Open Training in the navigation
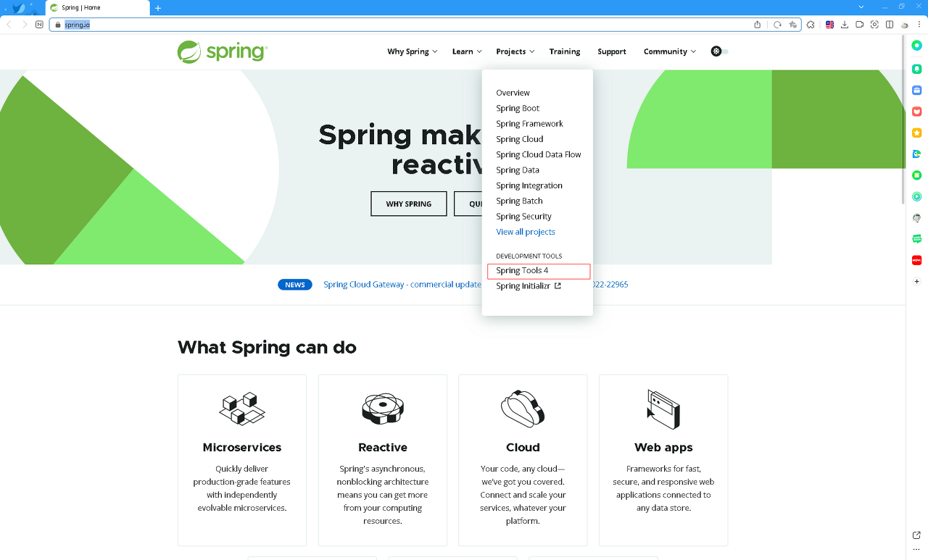This screenshot has width=928, height=560. click(x=565, y=51)
